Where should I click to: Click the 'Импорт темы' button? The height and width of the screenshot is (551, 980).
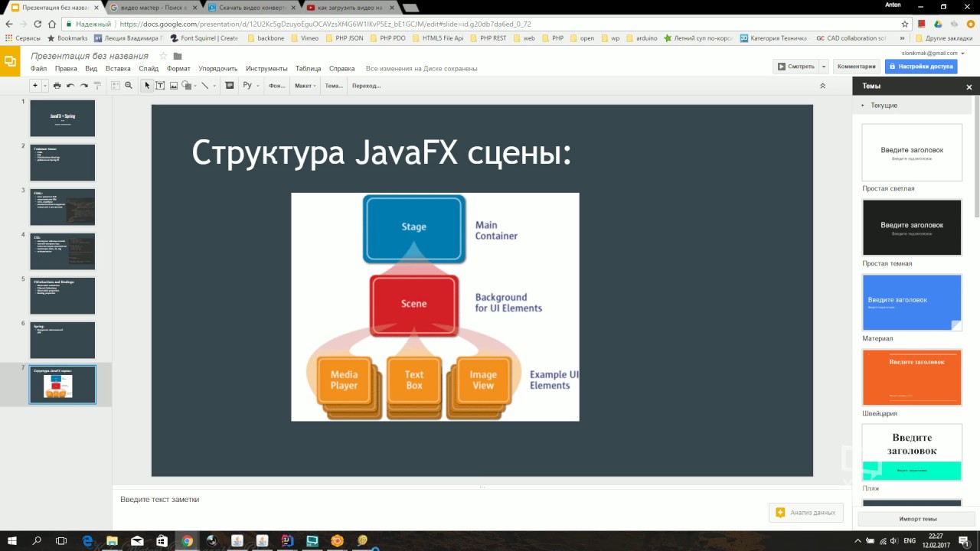tap(916, 519)
